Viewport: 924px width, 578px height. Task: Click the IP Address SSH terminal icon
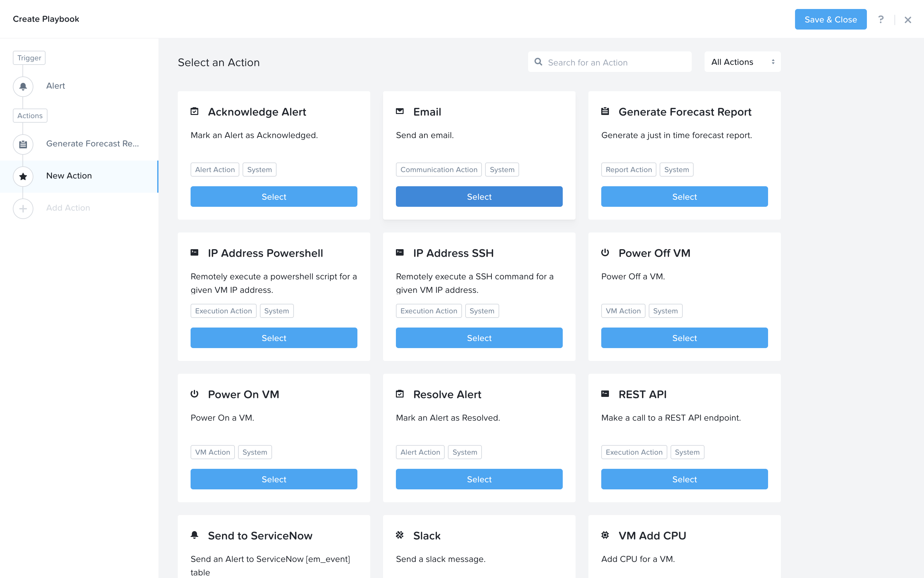[400, 252]
